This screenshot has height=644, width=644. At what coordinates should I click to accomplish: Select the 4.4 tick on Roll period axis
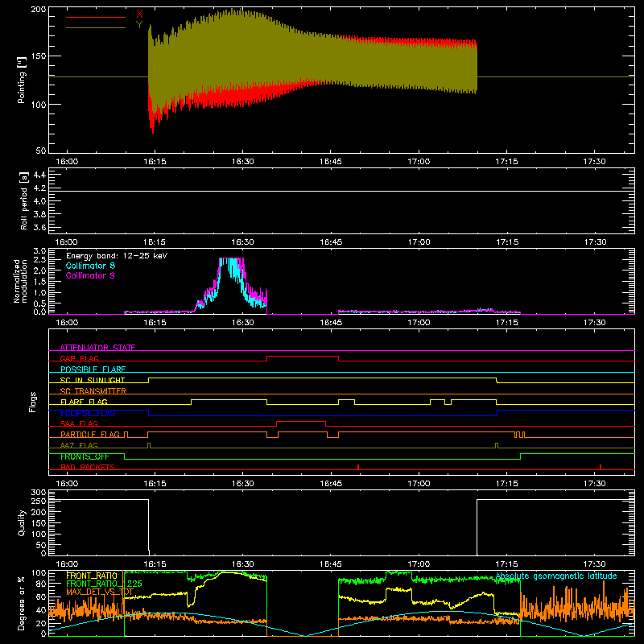[39, 175]
